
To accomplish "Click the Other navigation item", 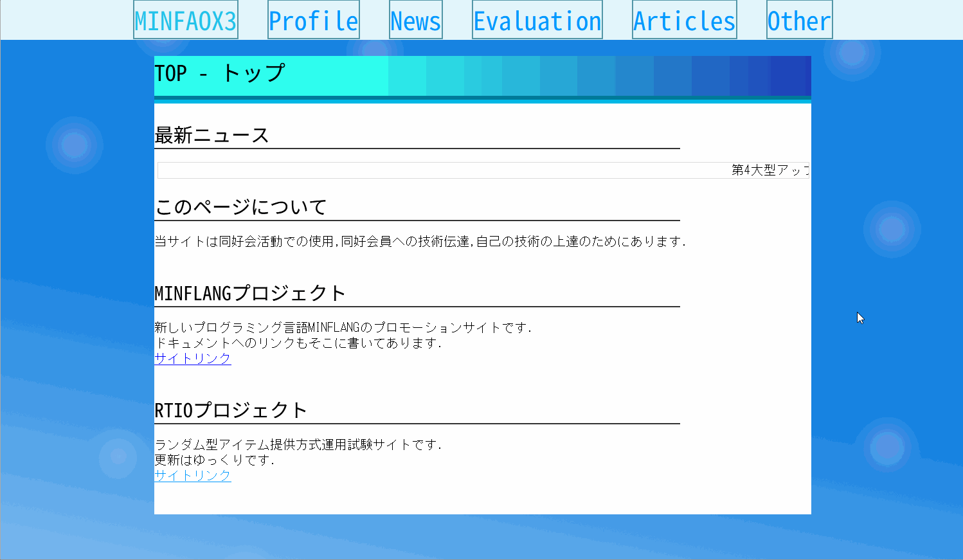I will pyautogui.click(x=799, y=21).
